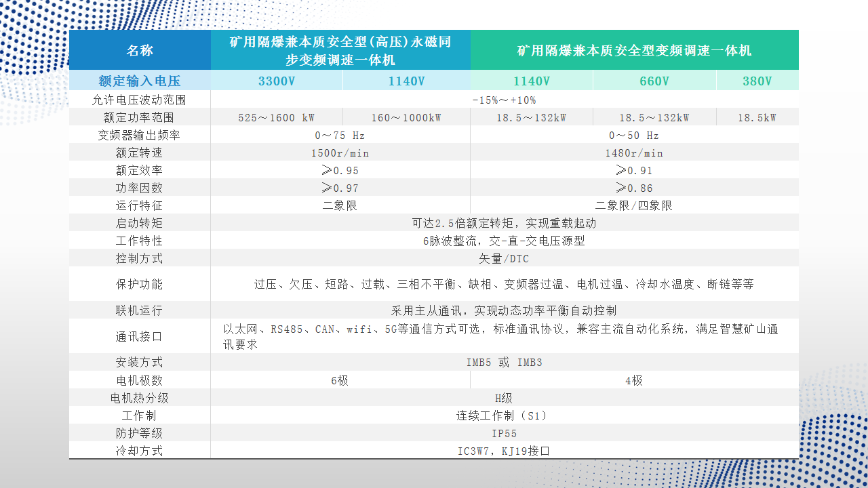Screen dimensions: 868x488
Task: Select the 1480r/min value
Action: tap(634, 153)
